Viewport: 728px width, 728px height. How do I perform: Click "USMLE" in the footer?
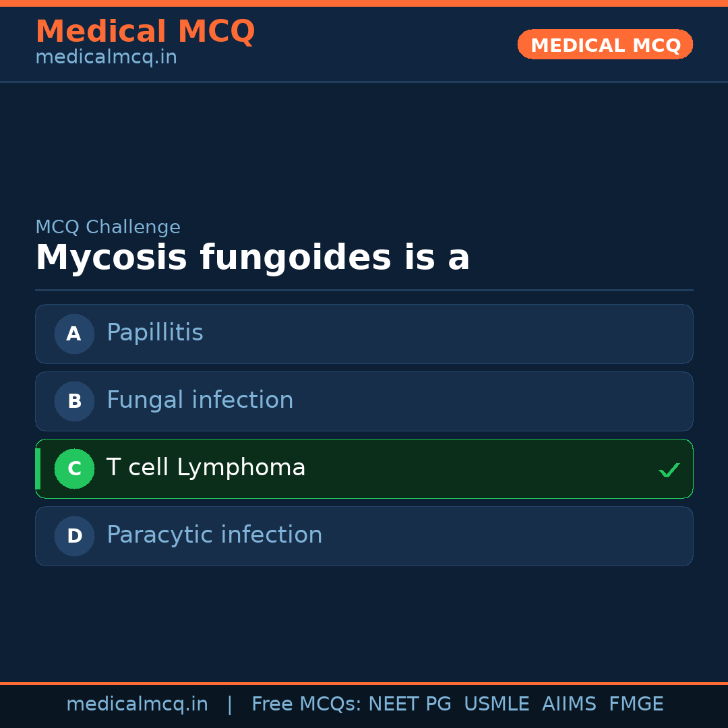pyautogui.click(x=496, y=704)
